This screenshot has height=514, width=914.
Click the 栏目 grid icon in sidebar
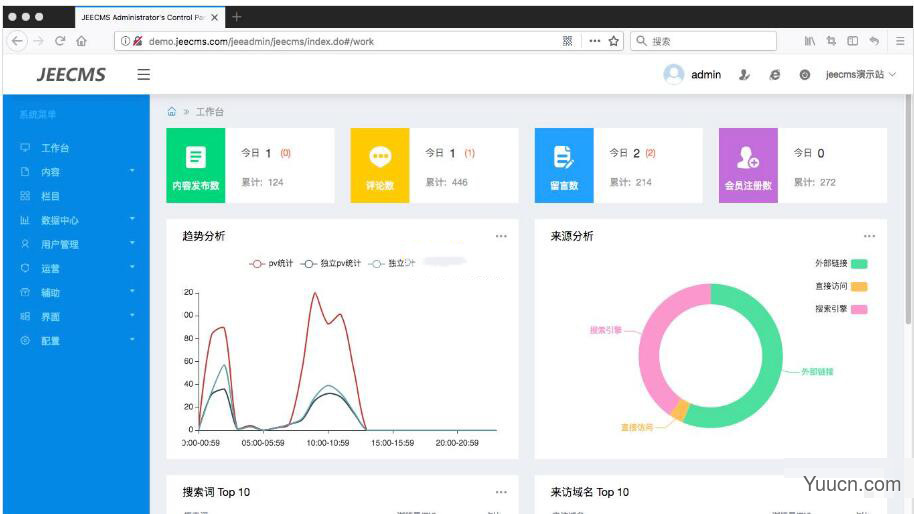pyautogui.click(x=25, y=196)
